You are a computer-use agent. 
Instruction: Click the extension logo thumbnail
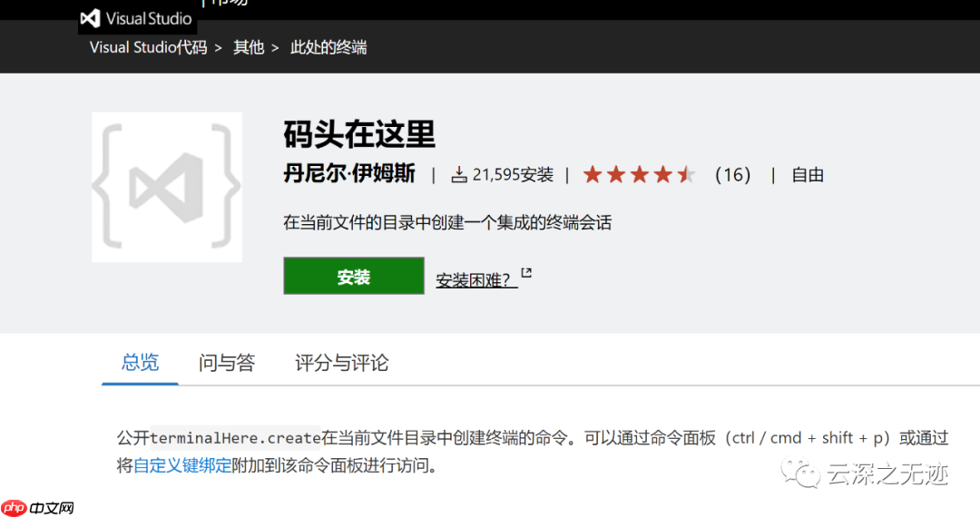click(x=167, y=187)
